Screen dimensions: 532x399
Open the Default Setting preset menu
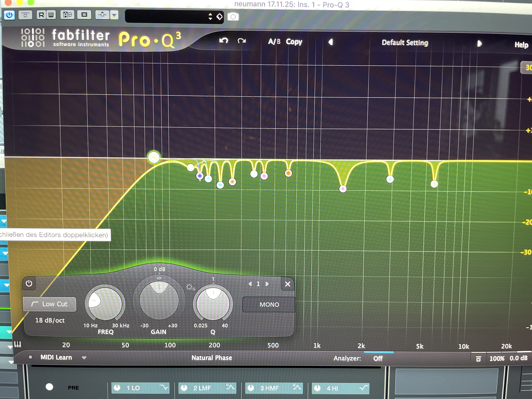(405, 43)
